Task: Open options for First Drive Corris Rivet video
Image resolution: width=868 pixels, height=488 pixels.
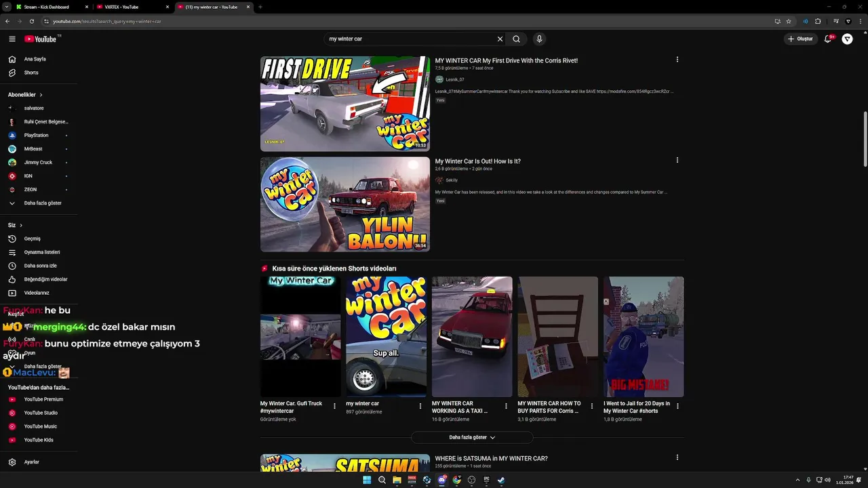Action: pyautogui.click(x=677, y=60)
